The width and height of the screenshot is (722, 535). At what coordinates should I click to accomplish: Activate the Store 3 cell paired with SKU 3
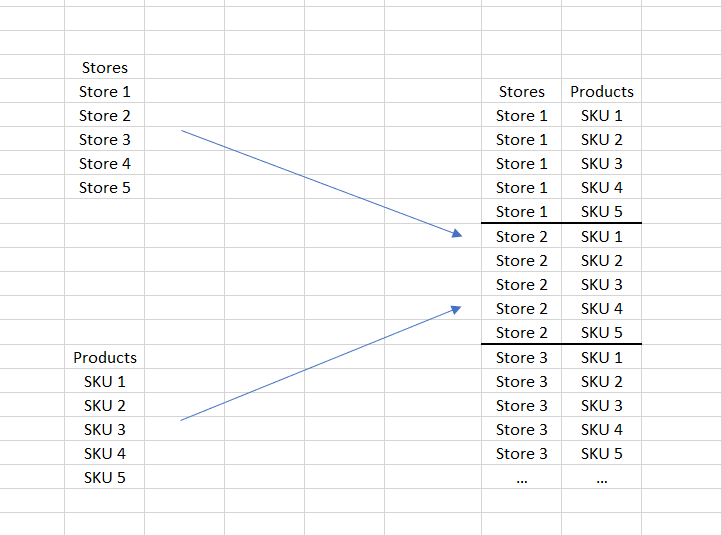522,406
